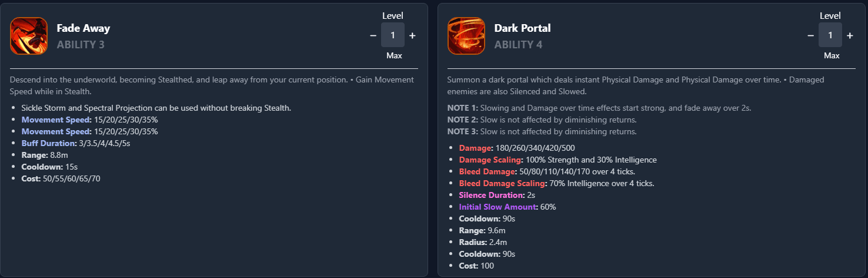This screenshot has height=278, width=868.
Task: Select the ABILITY 4 subtitle label
Action: pos(518,44)
